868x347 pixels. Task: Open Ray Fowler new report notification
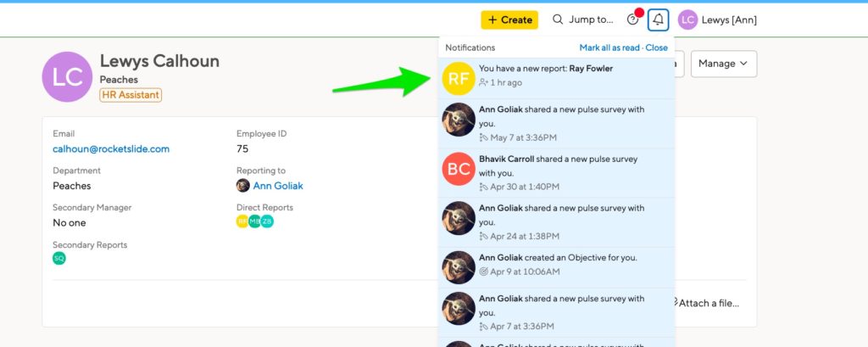click(x=556, y=78)
